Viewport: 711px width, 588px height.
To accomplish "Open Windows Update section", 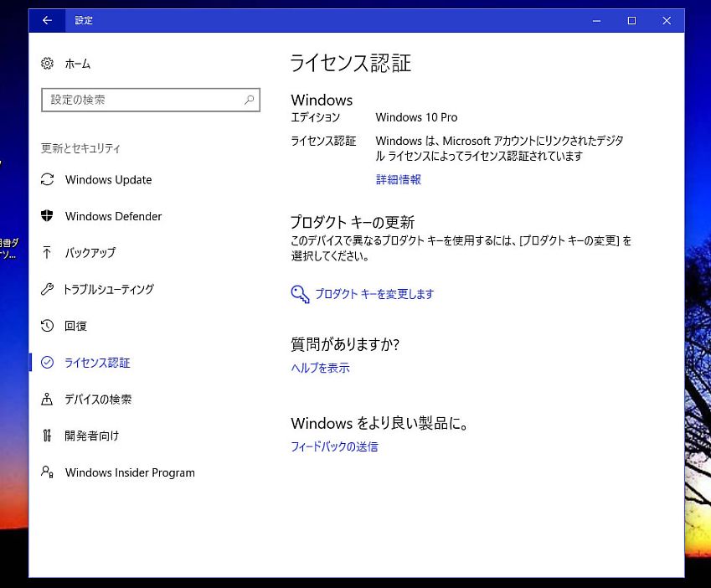I will click(108, 180).
